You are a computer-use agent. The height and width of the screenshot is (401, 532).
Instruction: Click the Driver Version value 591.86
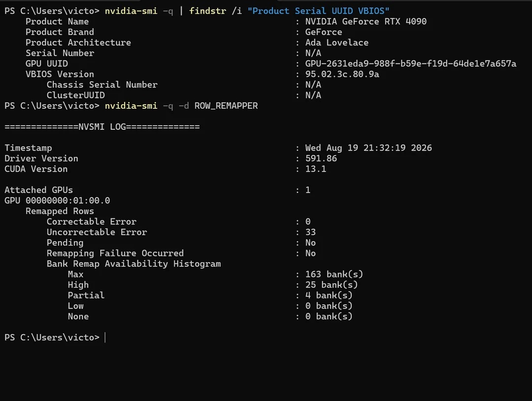pos(321,158)
